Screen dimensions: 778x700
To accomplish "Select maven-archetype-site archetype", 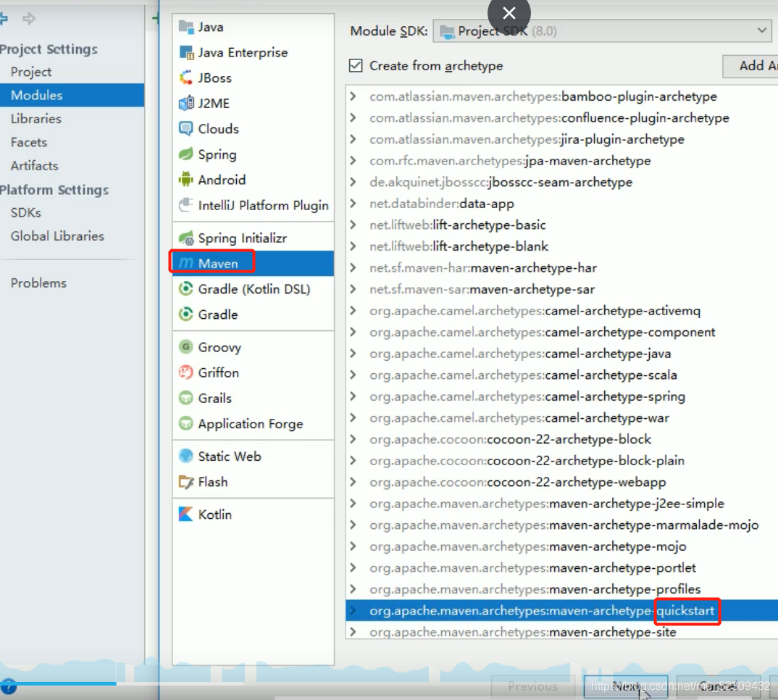I will click(x=561, y=632).
